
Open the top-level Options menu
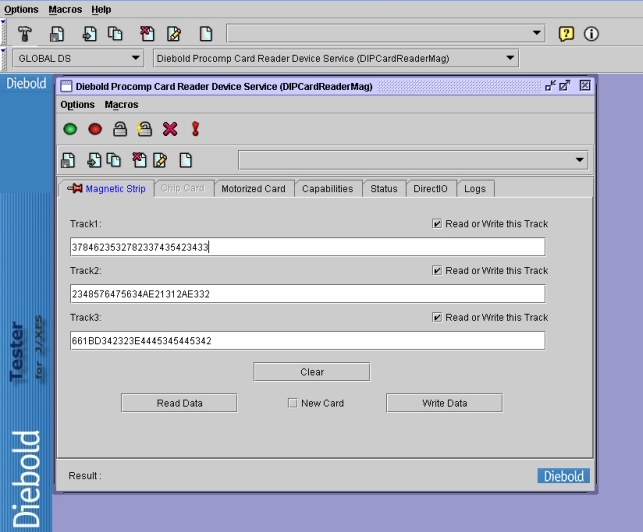[x=21, y=9]
